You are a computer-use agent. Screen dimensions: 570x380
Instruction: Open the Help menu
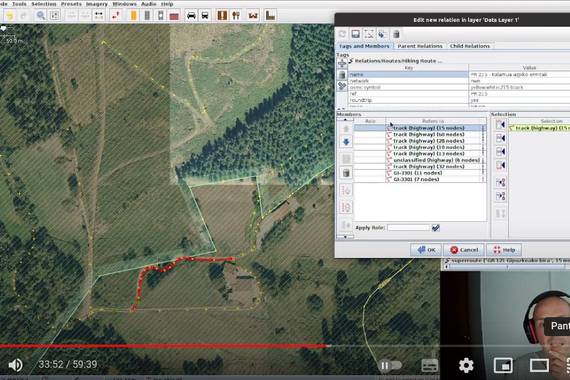pyautogui.click(x=167, y=4)
